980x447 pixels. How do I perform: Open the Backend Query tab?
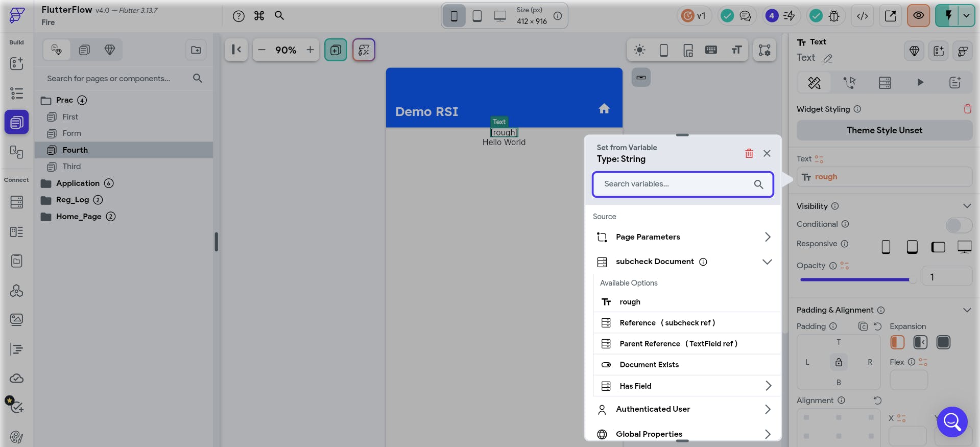(x=885, y=82)
